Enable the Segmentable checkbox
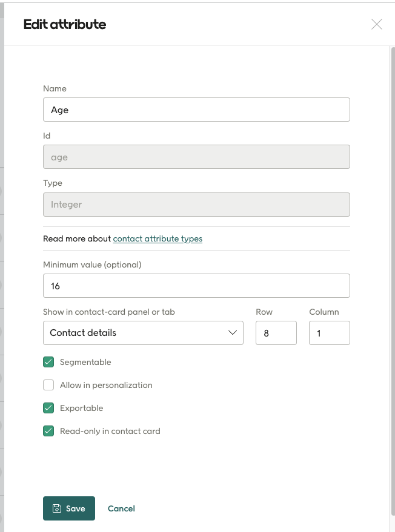The width and height of the screenshot is (395, 532). coord(48,362)
